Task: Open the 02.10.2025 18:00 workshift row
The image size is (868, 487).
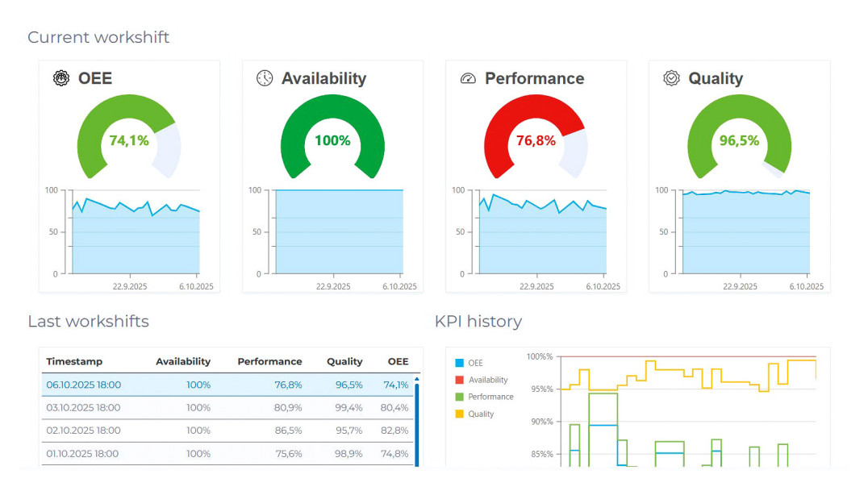Action: [x=227, y=431]
